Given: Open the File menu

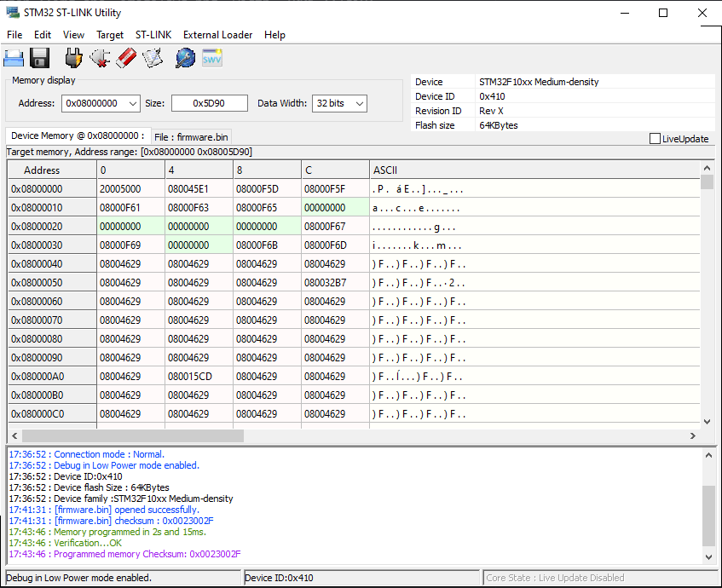Looking at the screenshot, I should pos(14,35).
